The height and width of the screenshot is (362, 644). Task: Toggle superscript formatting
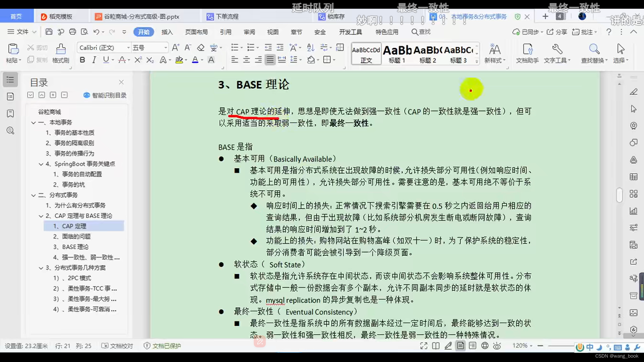(x=138, y=60)
